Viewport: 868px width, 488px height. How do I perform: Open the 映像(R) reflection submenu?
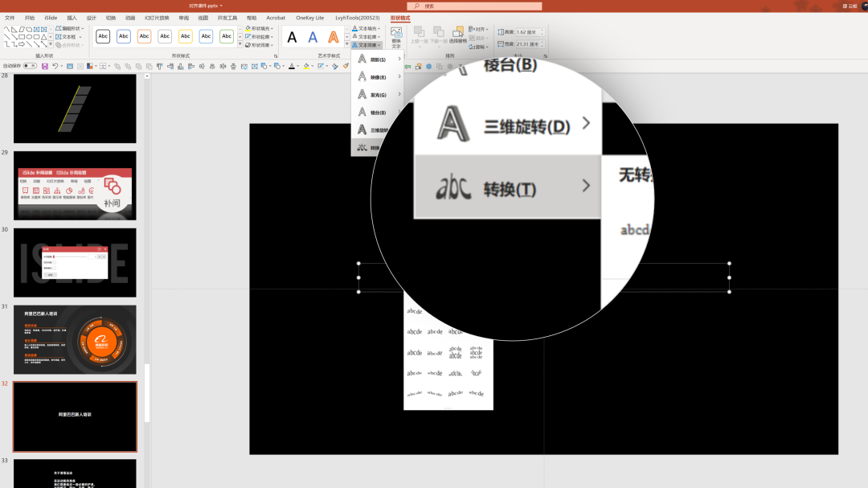tap(378, 77)
